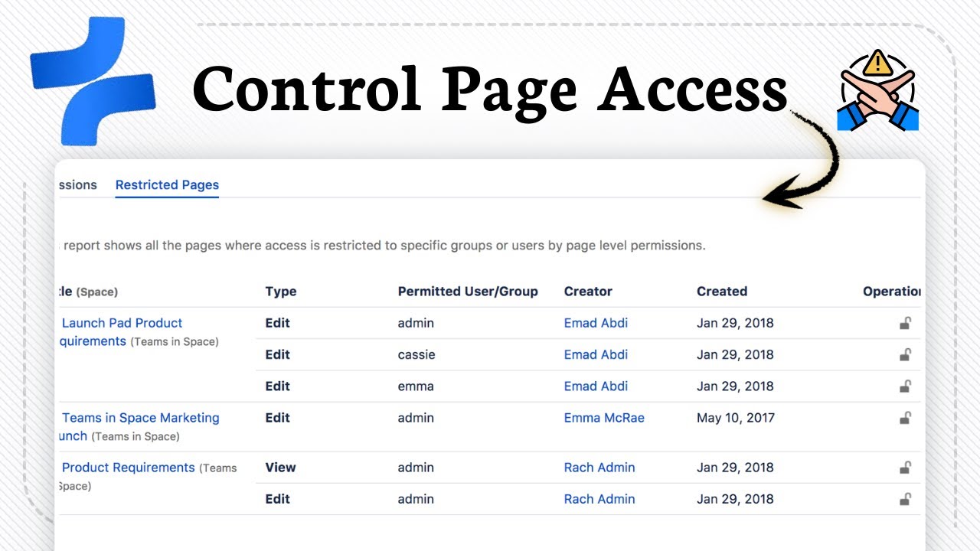
Task: Open the Launch Pad Product Requirements page link
Action: pyautogui.click(x=121, y=332)
